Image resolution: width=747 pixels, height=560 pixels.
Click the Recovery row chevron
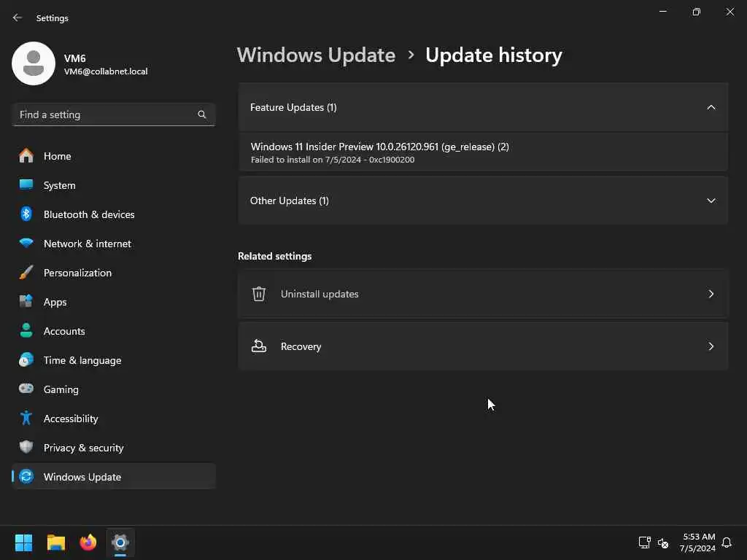click(711, 346)
